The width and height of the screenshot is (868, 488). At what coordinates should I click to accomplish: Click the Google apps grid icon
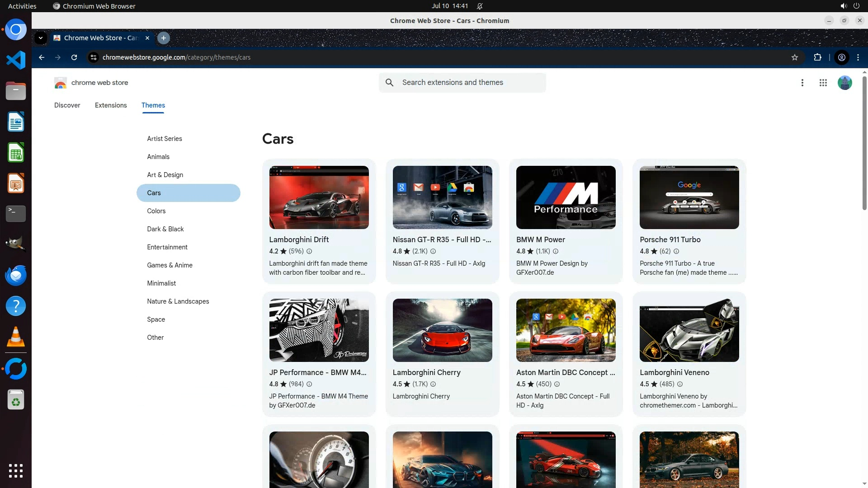click(823, 83)
